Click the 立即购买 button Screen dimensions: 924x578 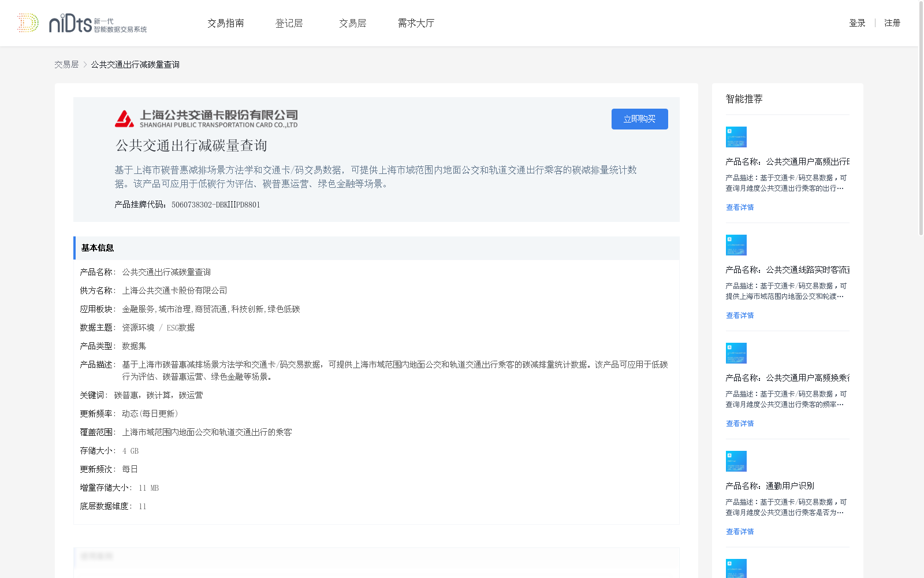(x=640, y=119)
